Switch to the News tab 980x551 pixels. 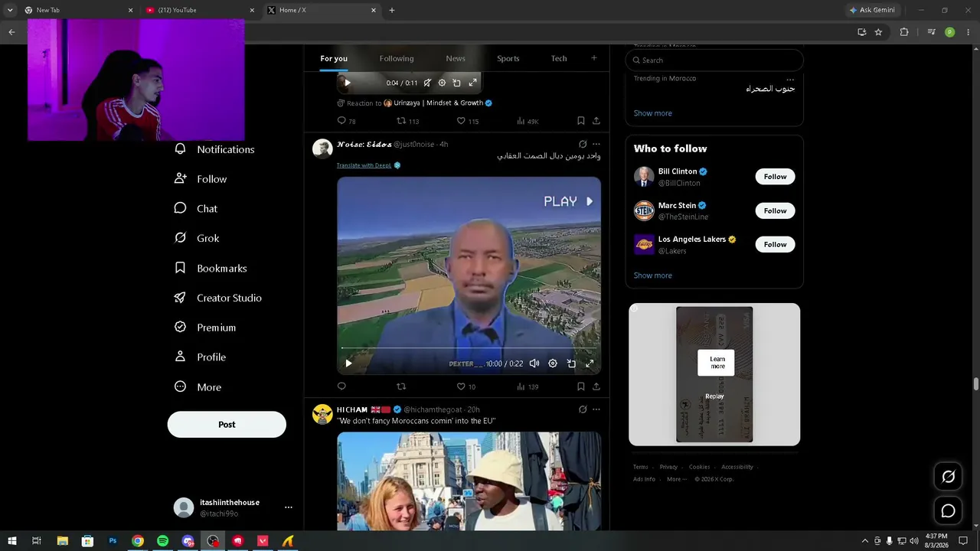[x=456, y=58]
